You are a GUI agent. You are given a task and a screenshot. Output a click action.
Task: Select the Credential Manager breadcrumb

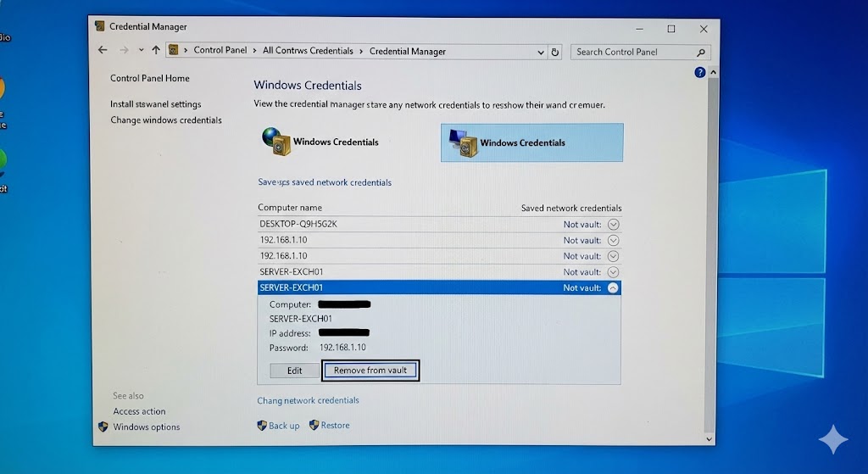pyautogui.click(x=408, y=51)
